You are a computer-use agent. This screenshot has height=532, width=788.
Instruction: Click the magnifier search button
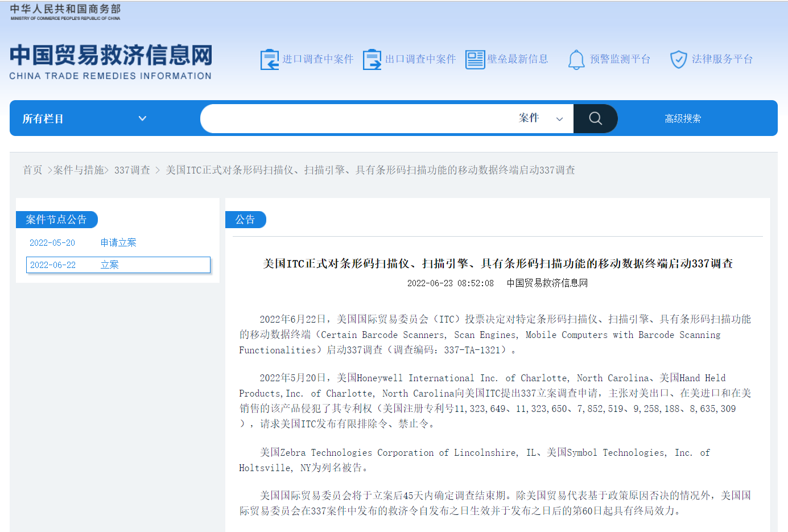tap(595, 118)
